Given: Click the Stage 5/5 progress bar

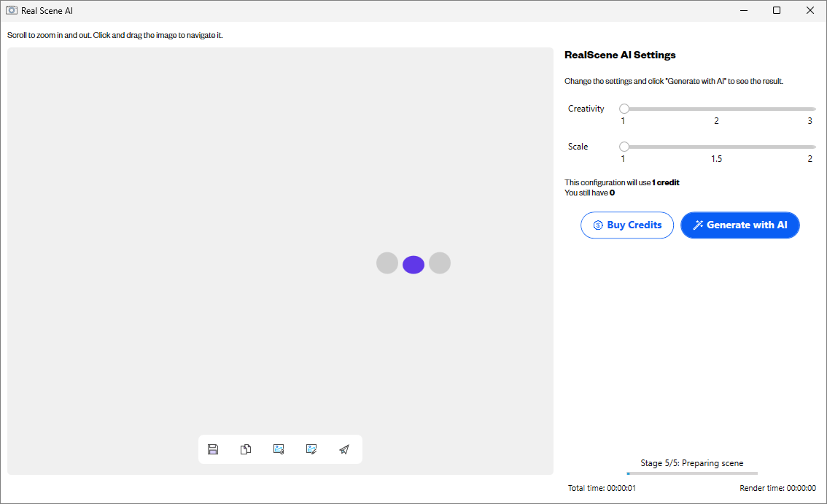Looking at the screenshot, I should tap(691, 473).
